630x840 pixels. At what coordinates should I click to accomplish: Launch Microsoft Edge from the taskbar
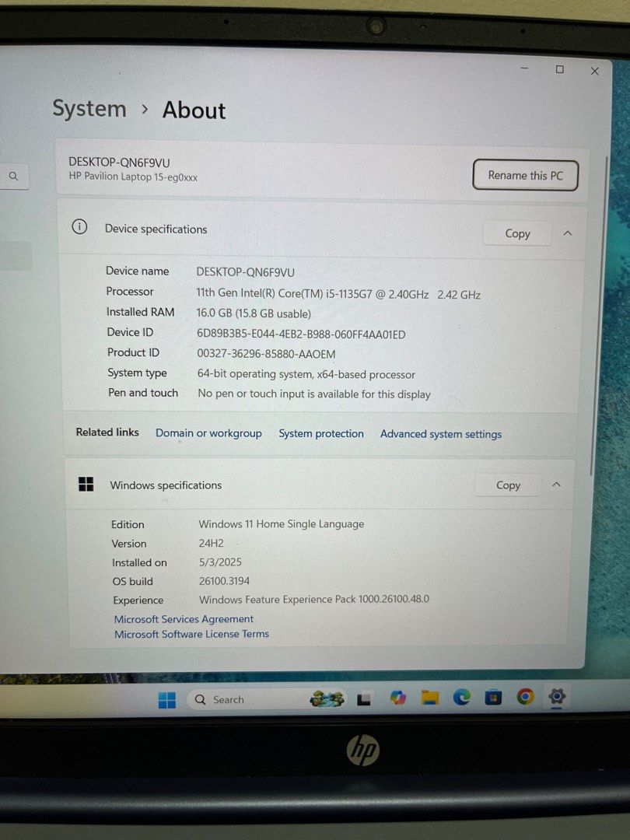[463, 698]
